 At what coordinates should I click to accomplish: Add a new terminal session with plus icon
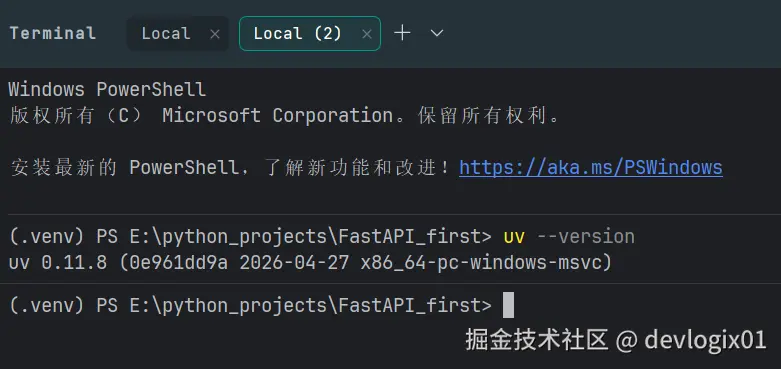tap(402, 33)
